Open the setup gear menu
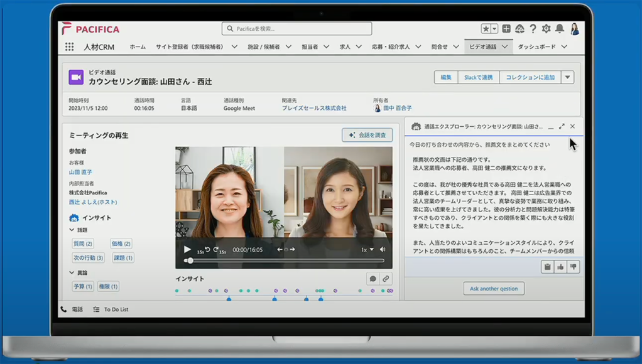Screen dimensions: 642x364 (x=546, y=29)
